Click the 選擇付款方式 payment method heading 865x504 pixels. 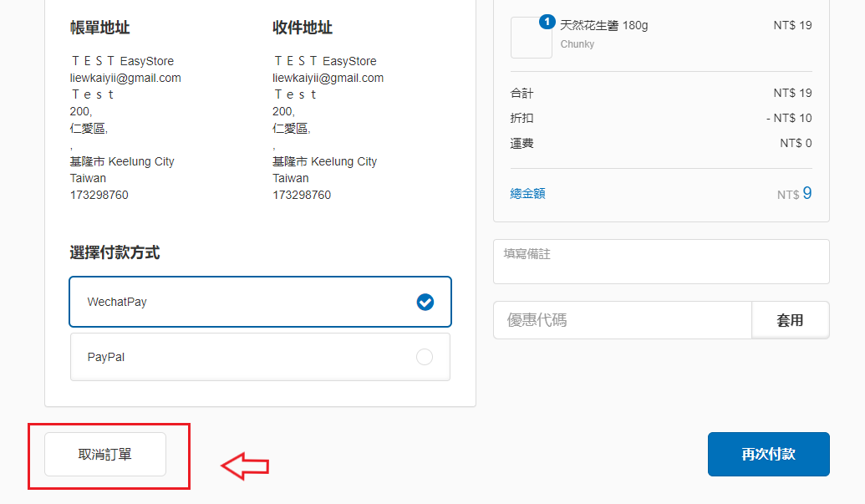(x=114, y=252)
